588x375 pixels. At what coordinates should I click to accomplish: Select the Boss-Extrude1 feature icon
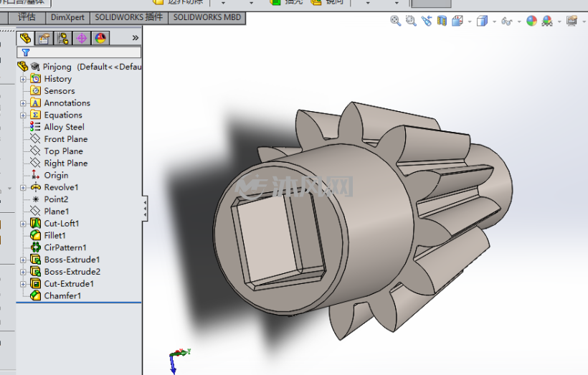36,260
